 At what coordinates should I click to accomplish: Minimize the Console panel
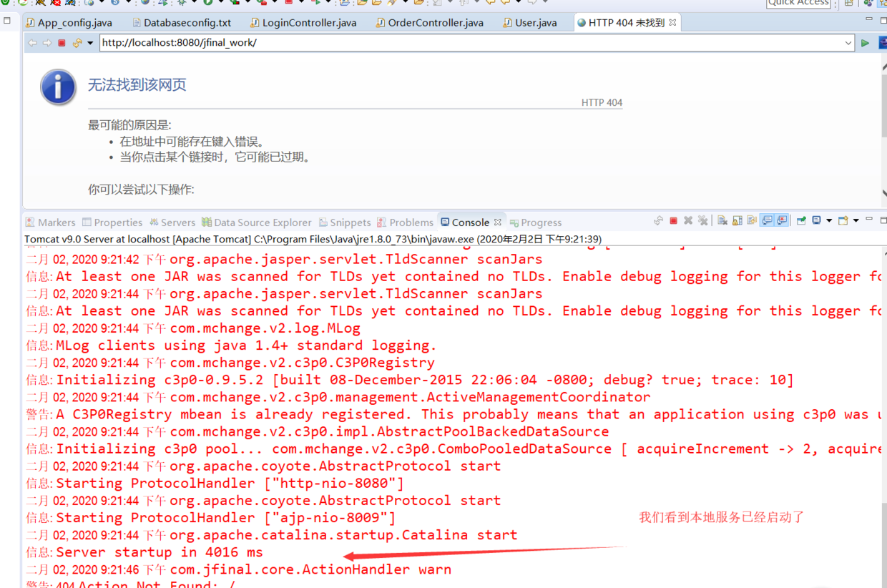pyautogui.click(x=869, y=219)
